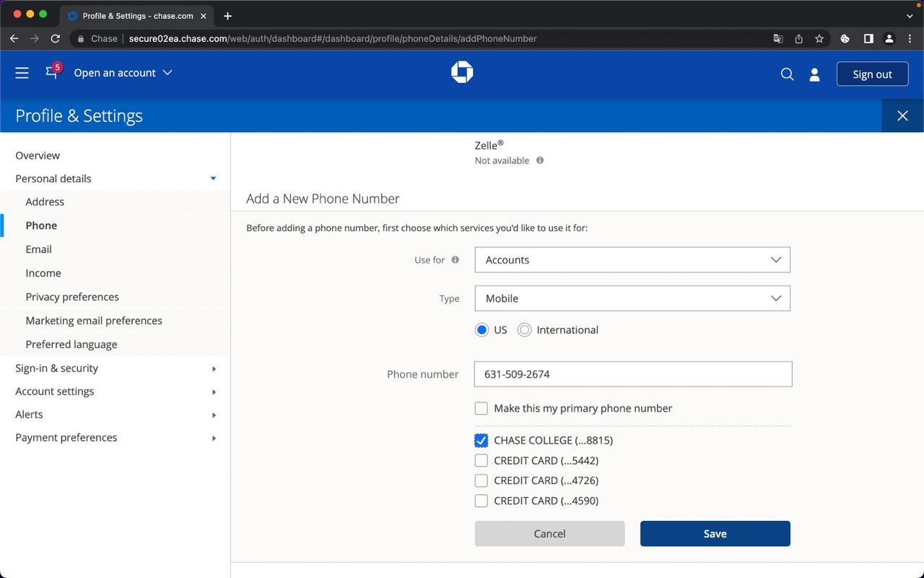Open the hamburger navigation menu
The width and height of the screenshot is (924, 578).
coord(22,73)
